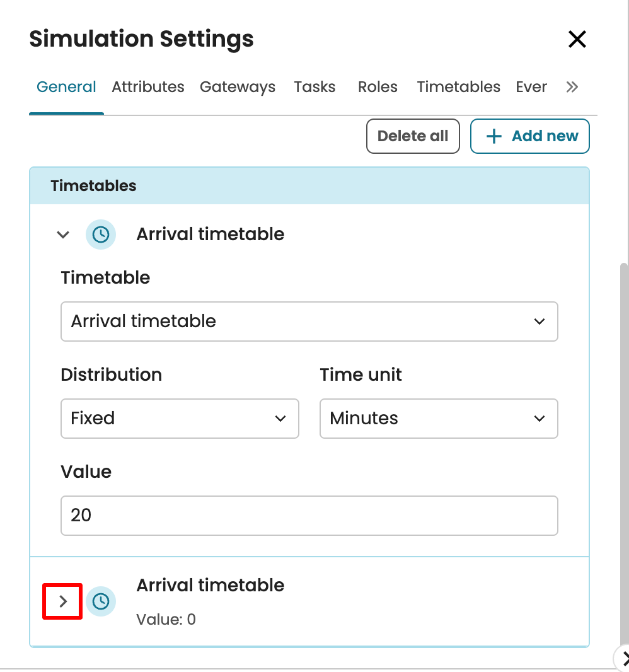Open the Timetable dropdown
This screenshot has height=672, width=629.
coord(309,322)
